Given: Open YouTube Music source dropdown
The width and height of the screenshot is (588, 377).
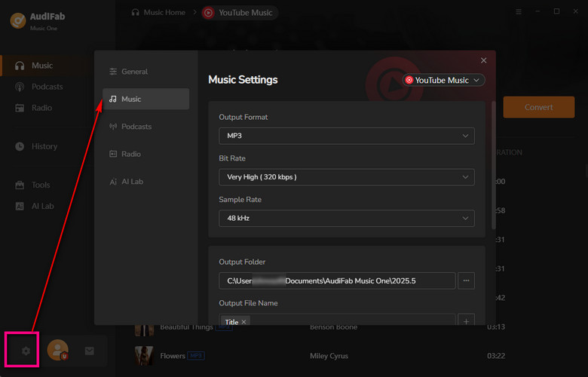Looking at the screenshot, I should click(x=443, y=80).
